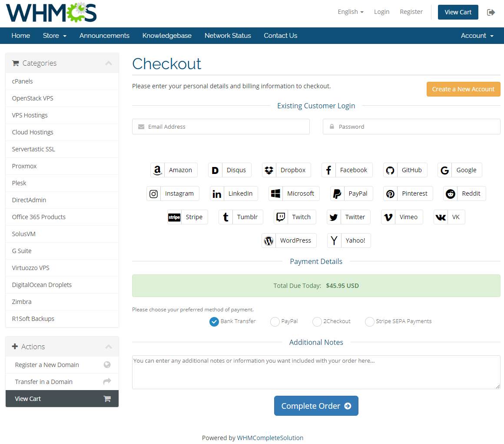Select Bank Transfer payment method
The height and width of the screenshot is (444, 504).
214,321
